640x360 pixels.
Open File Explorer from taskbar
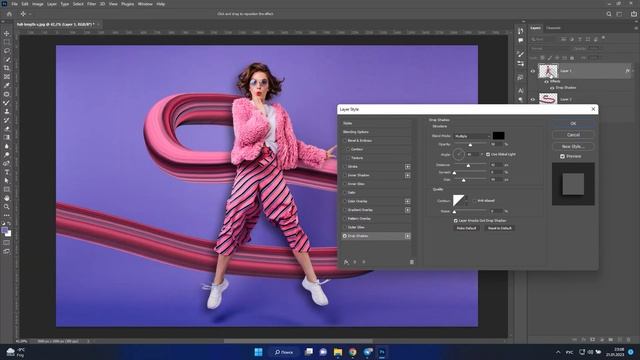(x=338, y=352)
